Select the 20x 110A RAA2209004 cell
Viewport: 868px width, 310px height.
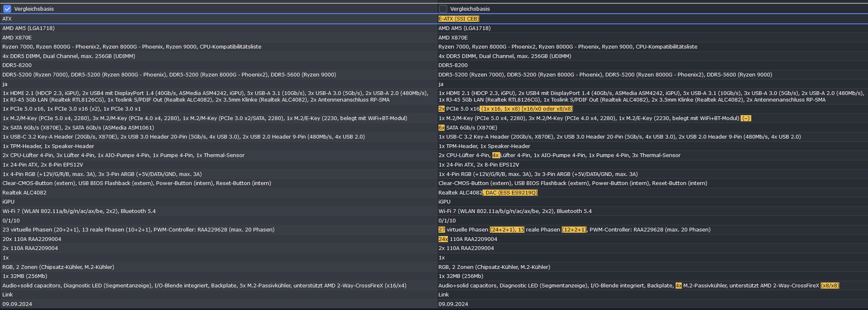[32, 239]
